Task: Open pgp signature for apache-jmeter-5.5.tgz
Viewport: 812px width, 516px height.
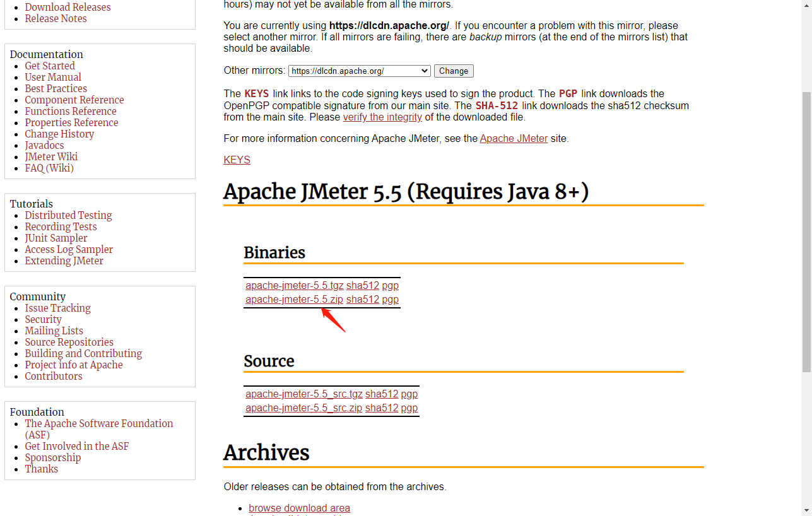Action: (x=390, y=285)
